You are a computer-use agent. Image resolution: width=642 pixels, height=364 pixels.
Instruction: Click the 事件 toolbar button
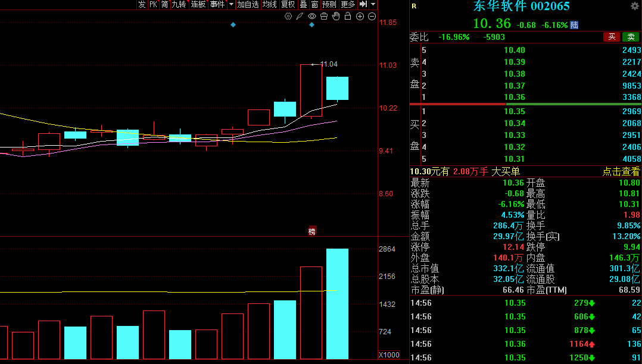pyautogui.click(x=217, y=5)
